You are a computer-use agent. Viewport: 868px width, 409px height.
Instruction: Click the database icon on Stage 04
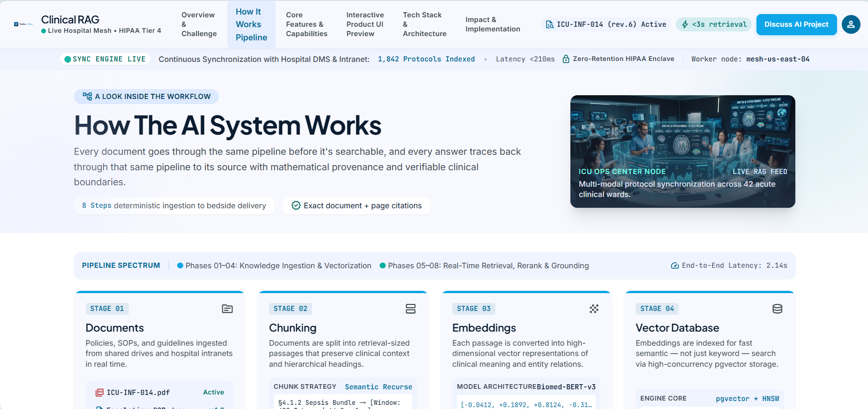tap(777, 309)
